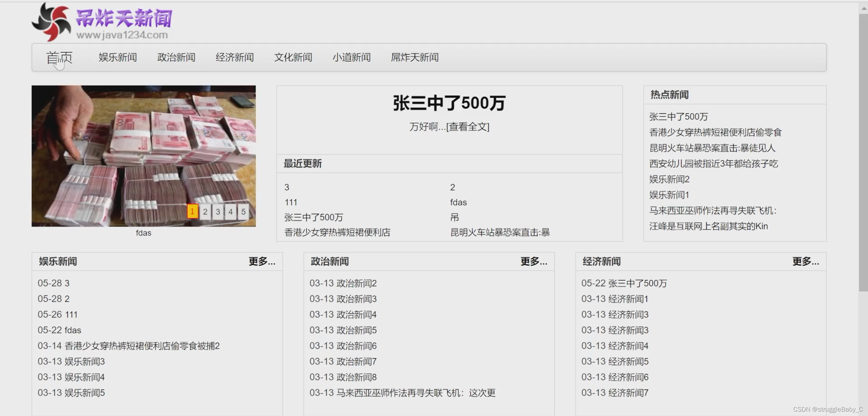Click the pinwheel site logo

click(x=52, y=22)
